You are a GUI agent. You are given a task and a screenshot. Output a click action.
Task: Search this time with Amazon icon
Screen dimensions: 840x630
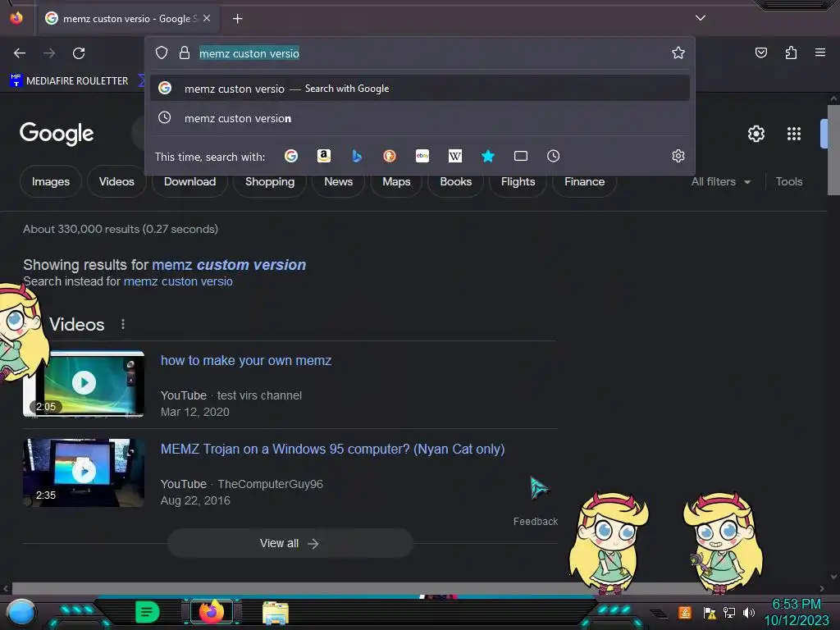323,156
